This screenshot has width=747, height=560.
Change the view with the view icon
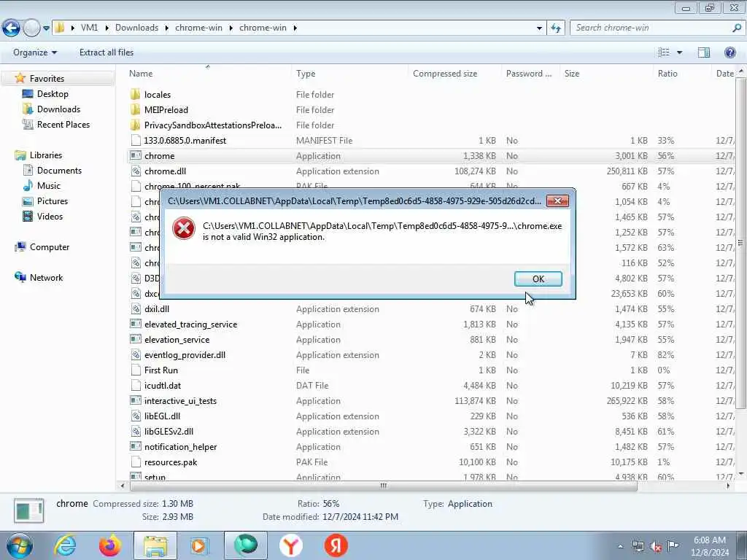[664, 52]
